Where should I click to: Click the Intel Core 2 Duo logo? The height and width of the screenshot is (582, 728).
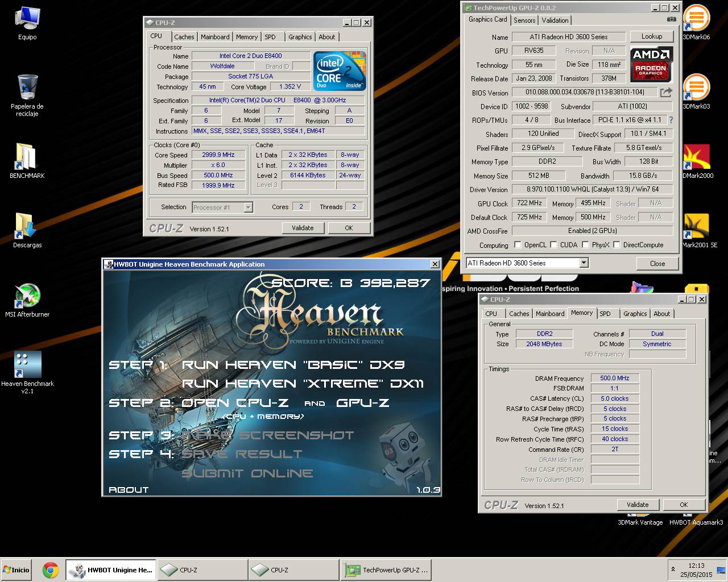(x=340, y=71)
